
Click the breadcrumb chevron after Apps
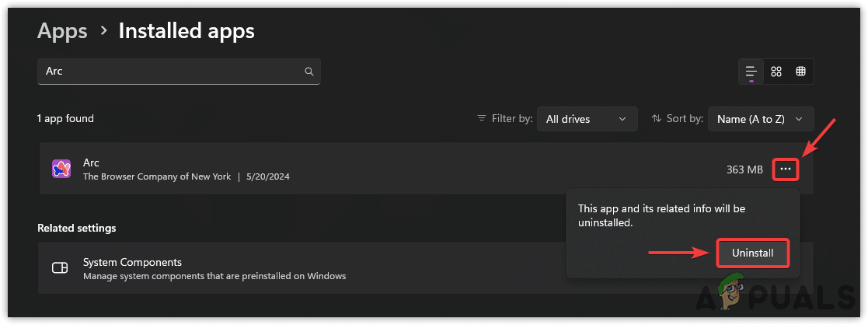(103, 31)
